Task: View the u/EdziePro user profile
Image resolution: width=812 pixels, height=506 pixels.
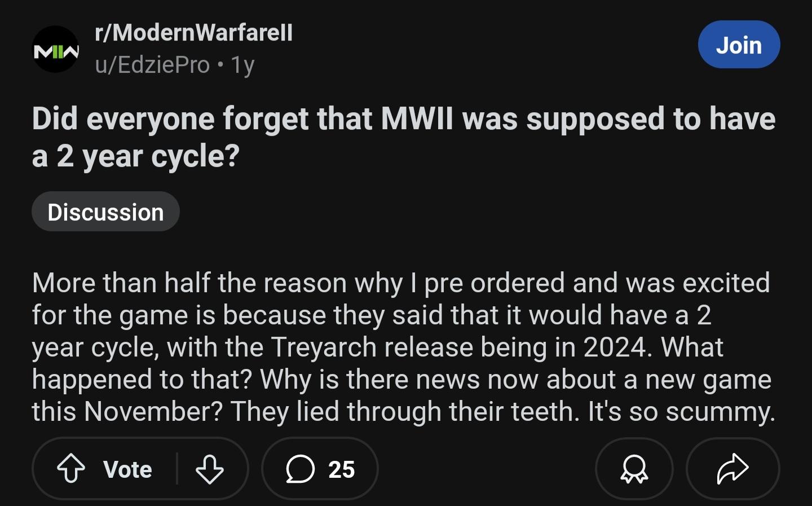Action: tap(152, 65)
